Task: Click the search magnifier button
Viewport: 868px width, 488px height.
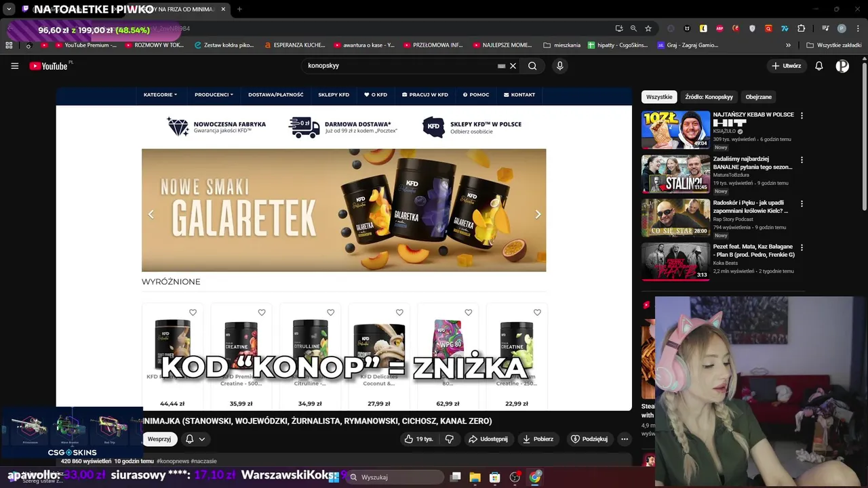Action: pyautogui.click(x=532, y=66)
